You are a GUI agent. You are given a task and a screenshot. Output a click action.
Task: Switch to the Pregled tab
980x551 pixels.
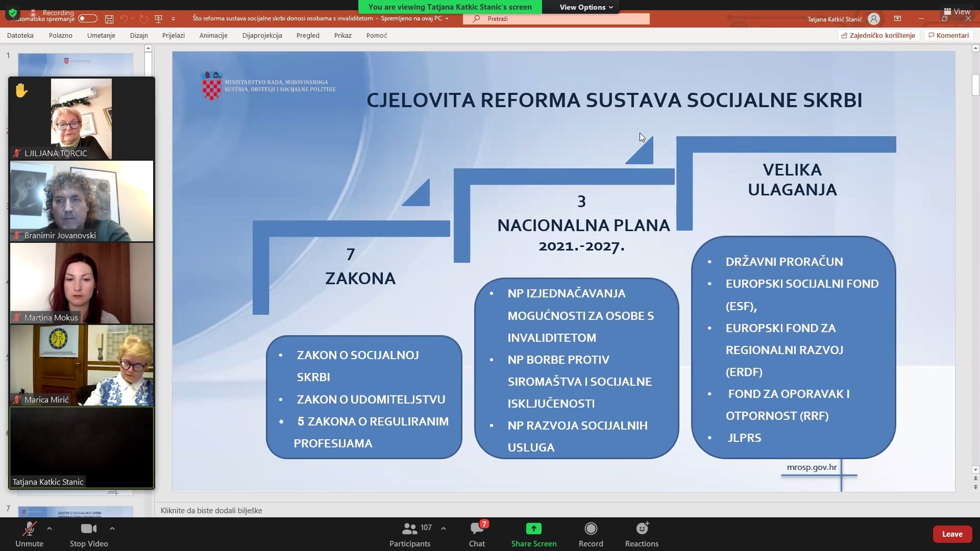[308, 35]
